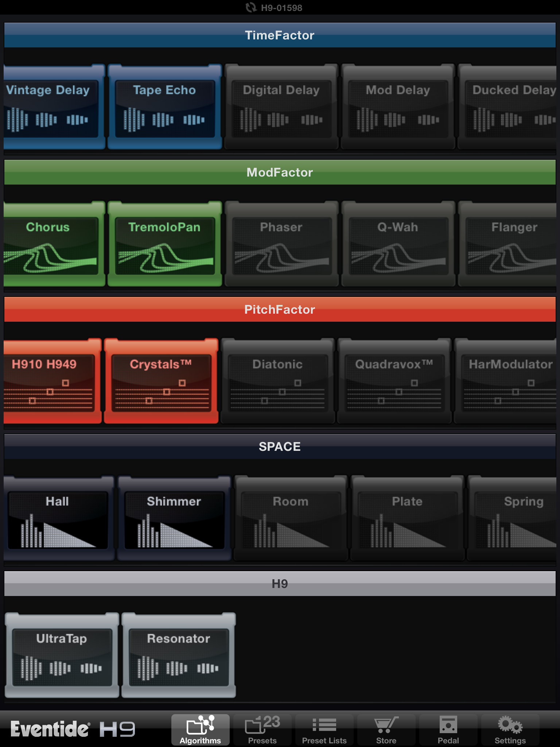Select the Crystals algorithm tile

click(x=161, y=381)
